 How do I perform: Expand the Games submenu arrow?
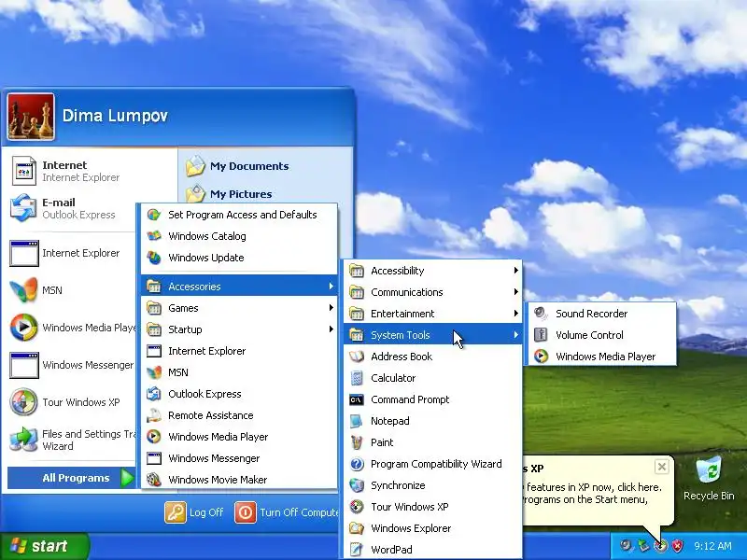coord(331,308)
